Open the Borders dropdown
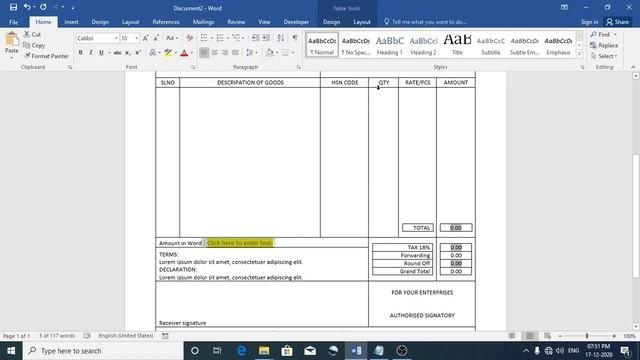640x360 pixels. tap(293, 53)
